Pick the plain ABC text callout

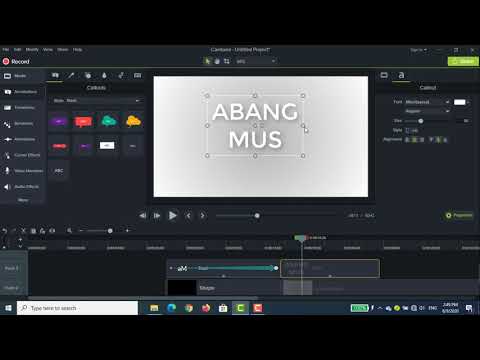point(59,171)
